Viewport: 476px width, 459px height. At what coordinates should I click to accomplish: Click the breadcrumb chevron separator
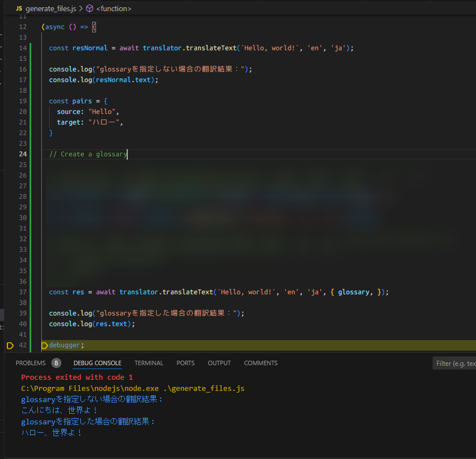80,9
